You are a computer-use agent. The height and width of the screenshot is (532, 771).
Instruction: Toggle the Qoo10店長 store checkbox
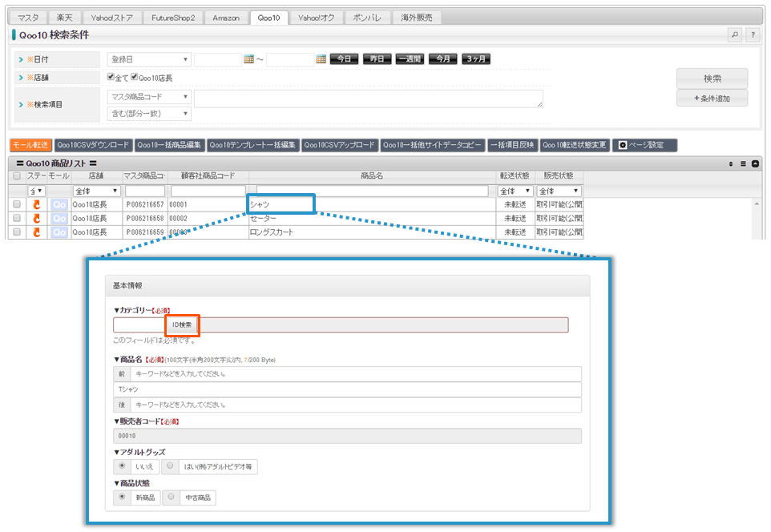click(x=134, y=77)
